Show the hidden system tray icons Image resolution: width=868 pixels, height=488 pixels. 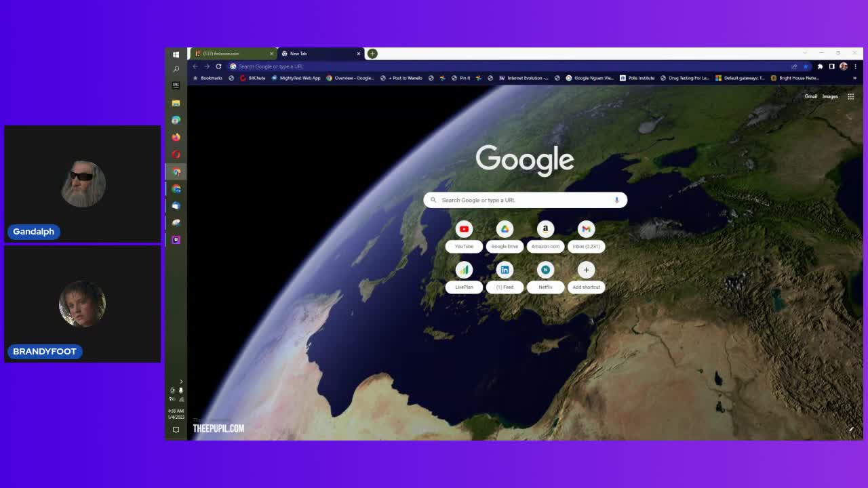click(x=180, y=382)
